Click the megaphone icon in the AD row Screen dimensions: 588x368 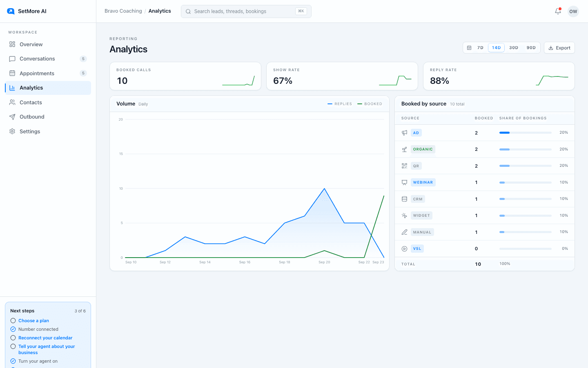click(x=404, y=133)
